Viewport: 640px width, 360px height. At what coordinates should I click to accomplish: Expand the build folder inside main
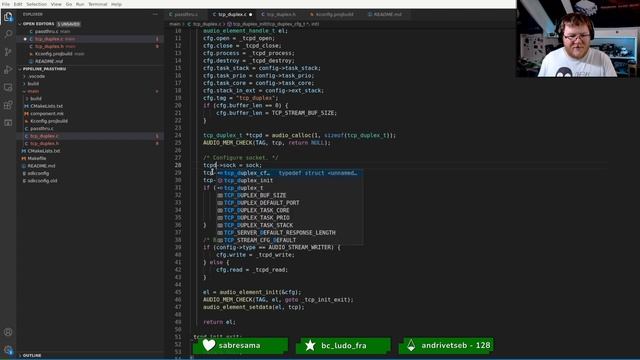tap(36, 98)
